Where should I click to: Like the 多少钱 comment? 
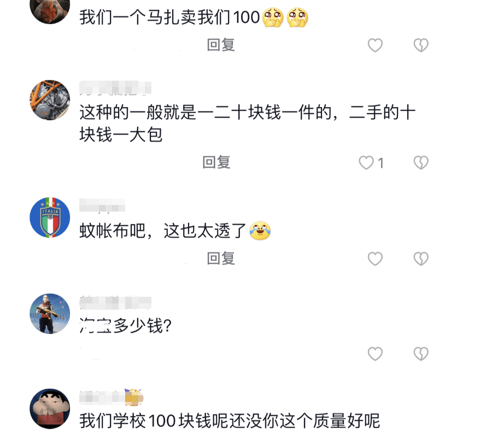pyautogui.click(x=375, y=354)
